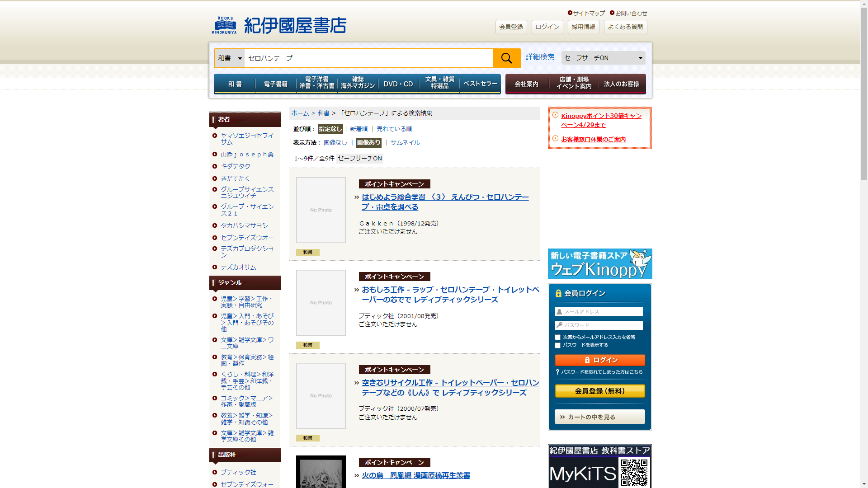The height and width of the screenshot is (488, 868).
Task: Enable 次回からメールアドレス入力を省略 checkbox
Action: click(x=557, y=338)
